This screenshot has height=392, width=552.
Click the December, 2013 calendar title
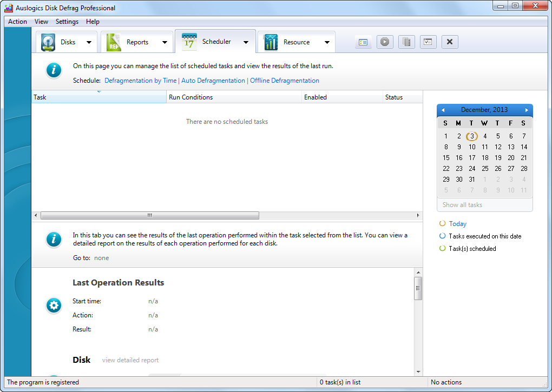[x=484, y=110]
